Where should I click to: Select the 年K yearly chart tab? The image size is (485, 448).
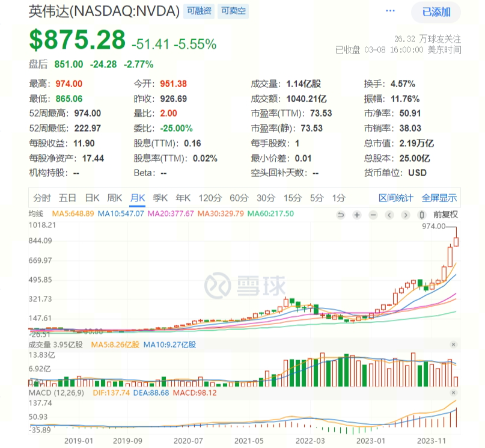[183, 198]
